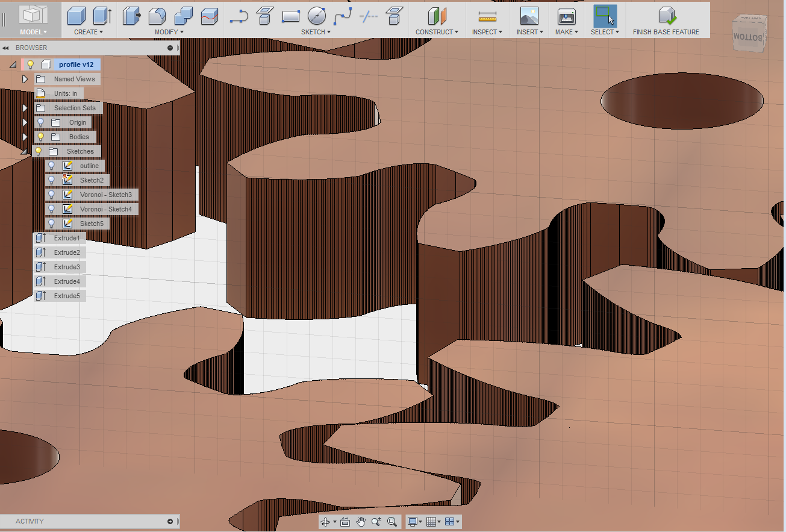Click the Fit view icon
Image resolution: width=786 pixels, height=532 pixels.
click(391, 522)
